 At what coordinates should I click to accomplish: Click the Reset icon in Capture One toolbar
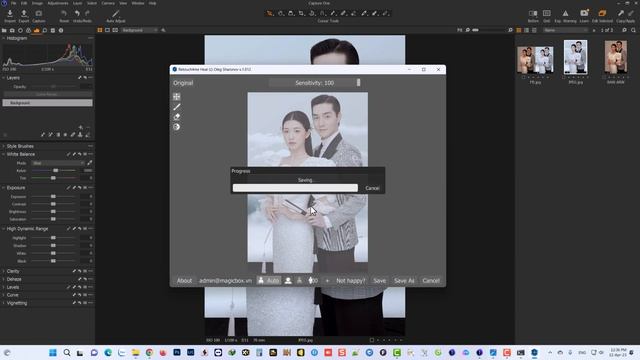pos(64,13)
